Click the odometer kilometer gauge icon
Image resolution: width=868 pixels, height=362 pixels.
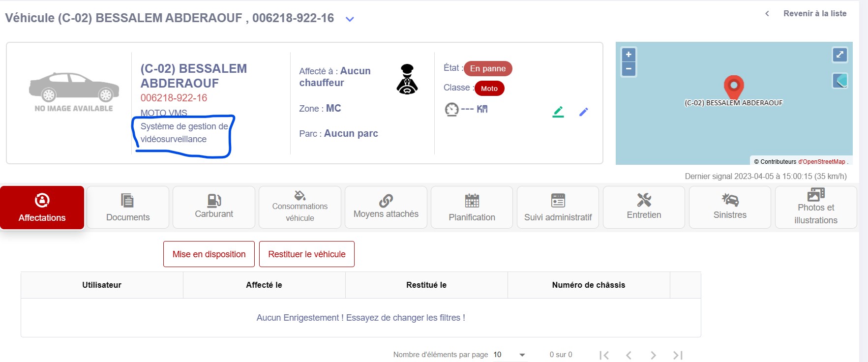point(451,109)
